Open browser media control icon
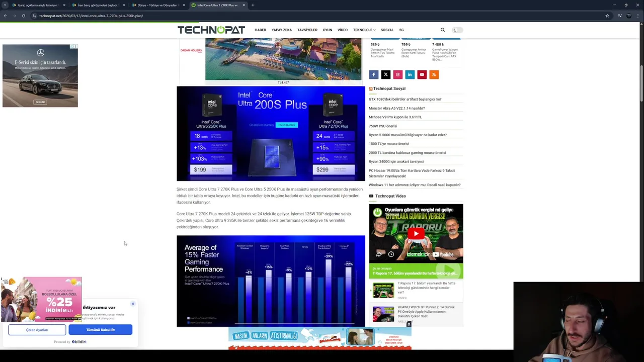The image size is (644, 362). [619, 16]
